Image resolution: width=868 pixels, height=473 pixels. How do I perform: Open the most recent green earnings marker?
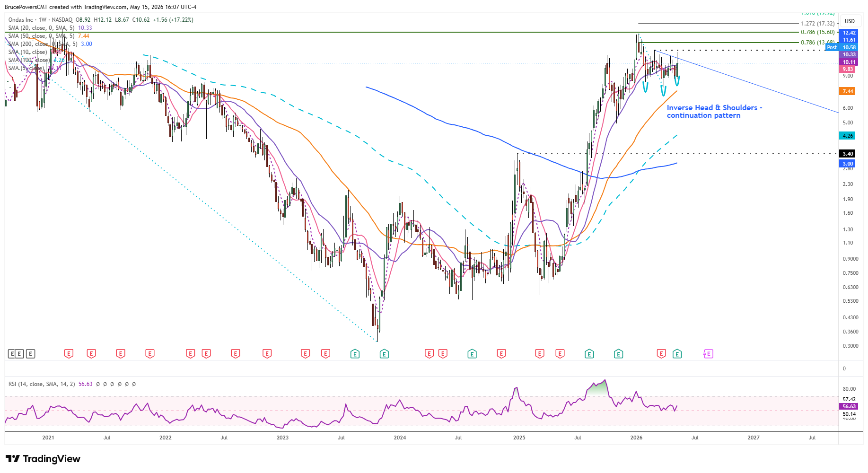tap(677, 354)
